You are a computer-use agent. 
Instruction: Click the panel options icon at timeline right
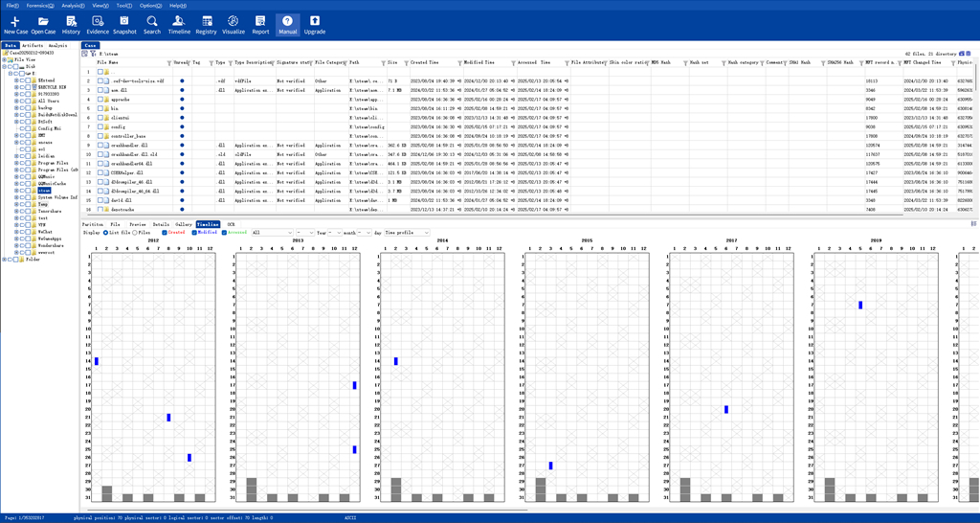[973, 223]
